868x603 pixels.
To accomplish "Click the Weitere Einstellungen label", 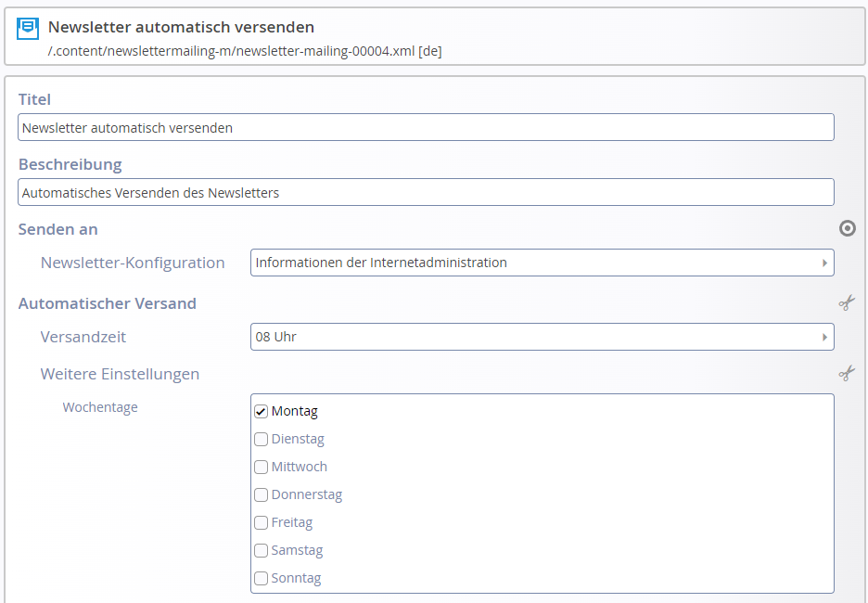I will [120, 374].
